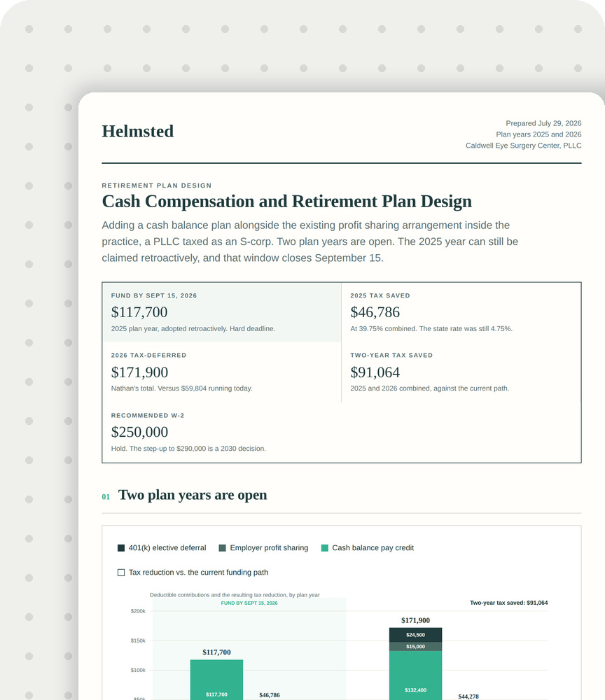This screenshot has height=700, width=605.
Task: Enable the Tax reduction vs. current funding path checkbox
Action: [121, 573]
